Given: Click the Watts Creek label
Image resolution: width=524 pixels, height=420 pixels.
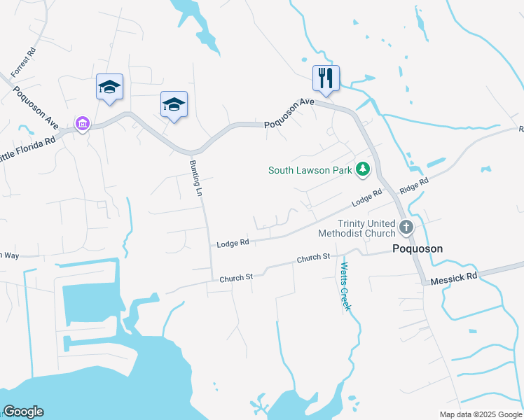Looking at the screenshot, I should tap(345, 286).
